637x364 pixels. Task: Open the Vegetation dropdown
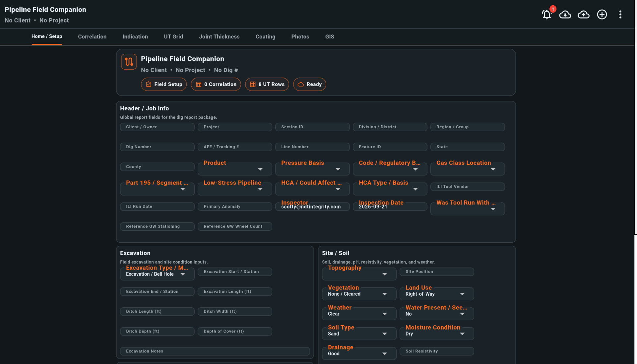pyautogui.click(x=359, y=294)
